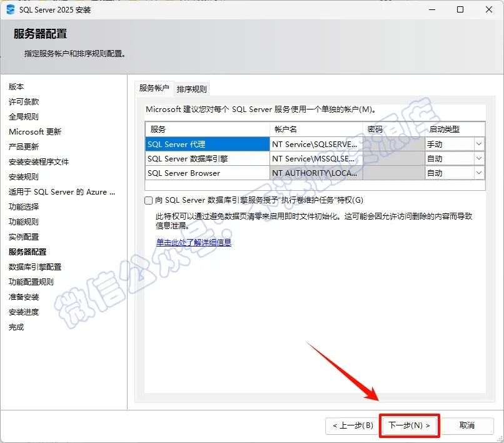Select 功能选择 step in the sidebar

[24, 206]
